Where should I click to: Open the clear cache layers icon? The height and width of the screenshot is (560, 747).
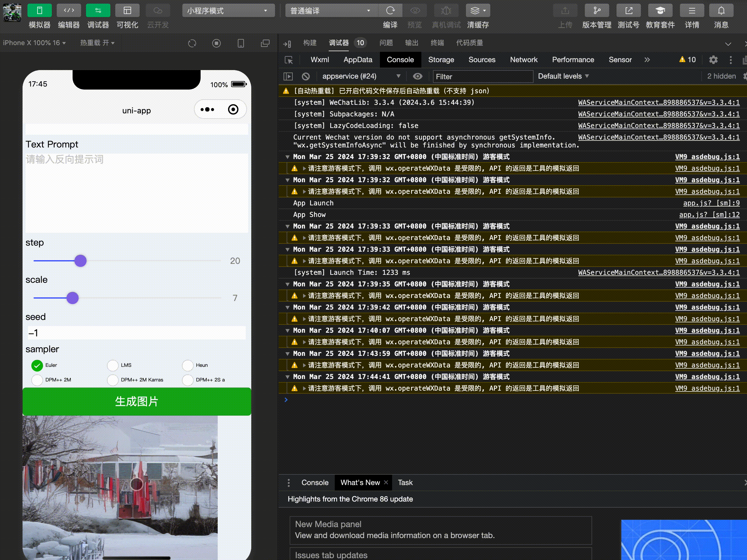(x=478, y=10)
